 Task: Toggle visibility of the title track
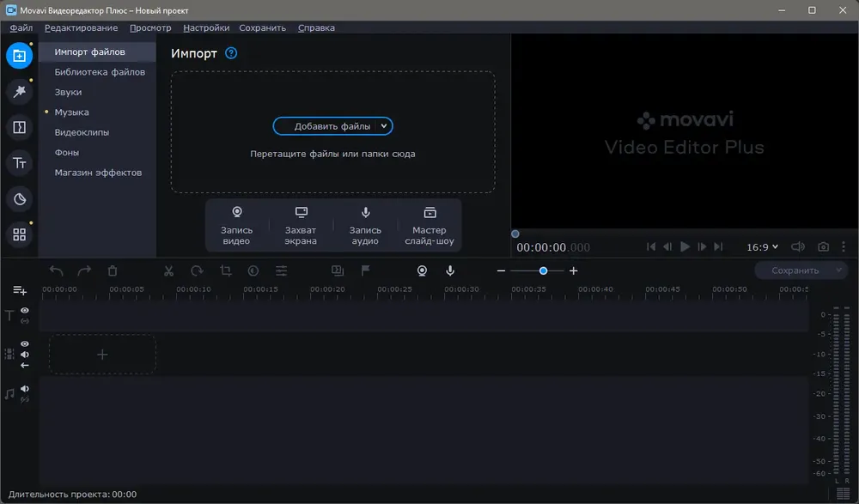click(x=25, y=310)
